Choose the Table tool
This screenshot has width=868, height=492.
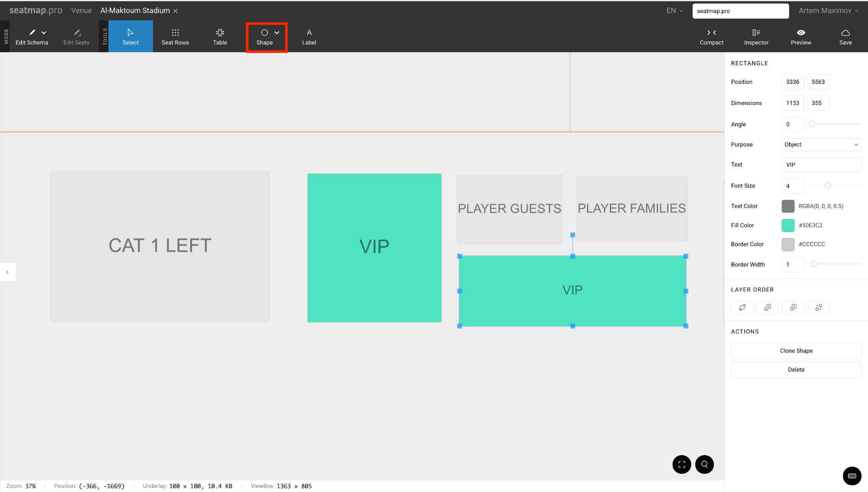click(220, 37)
